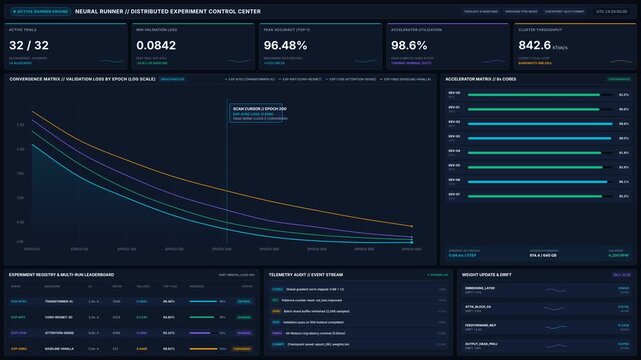
Task: Select the Topology chip in the header
Action: (480, 12)
